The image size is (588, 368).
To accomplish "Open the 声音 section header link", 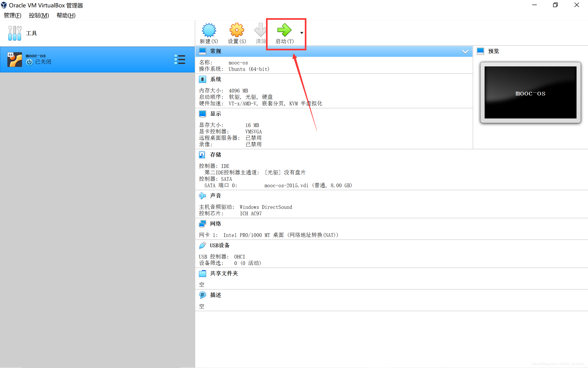I will pyautogui.click(x=215, y=196).
